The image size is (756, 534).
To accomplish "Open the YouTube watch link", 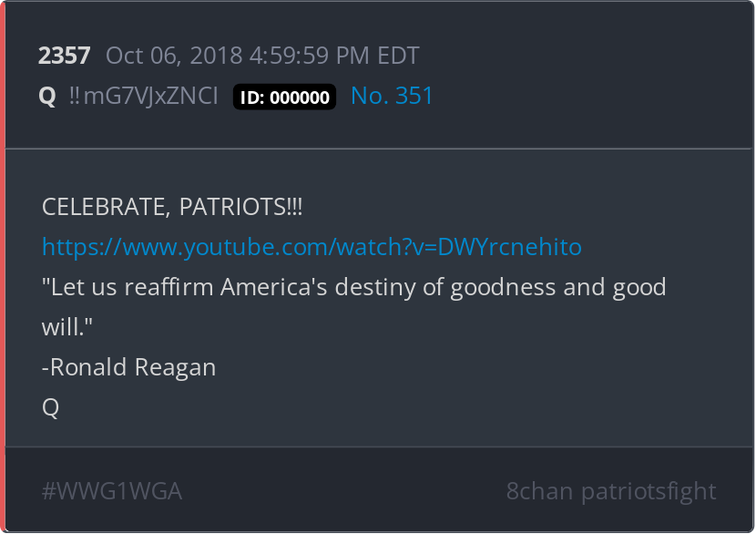I will (312, 247).
